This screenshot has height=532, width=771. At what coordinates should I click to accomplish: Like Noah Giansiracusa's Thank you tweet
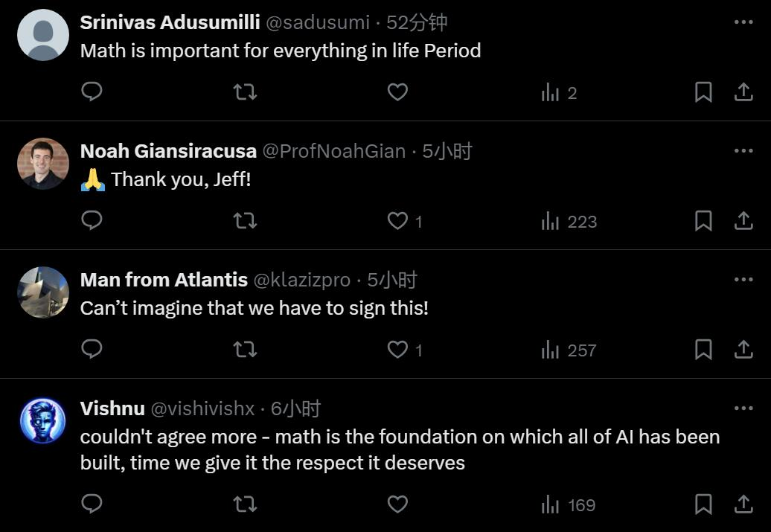[398, 221]
